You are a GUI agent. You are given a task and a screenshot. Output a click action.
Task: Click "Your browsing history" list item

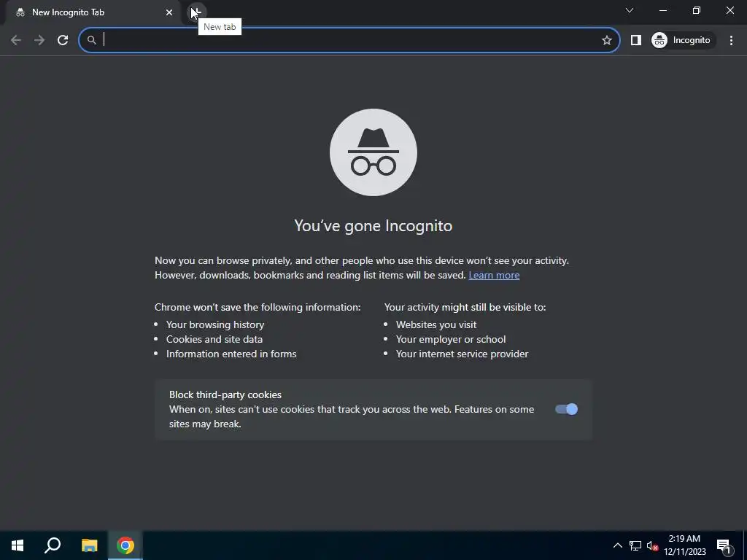tap(215, 324)
